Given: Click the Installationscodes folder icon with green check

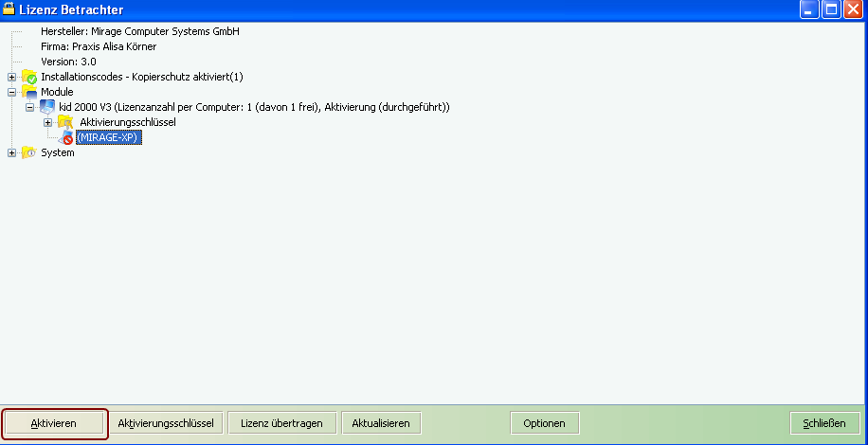Looking at the screenshot, I should coord(29,77).
